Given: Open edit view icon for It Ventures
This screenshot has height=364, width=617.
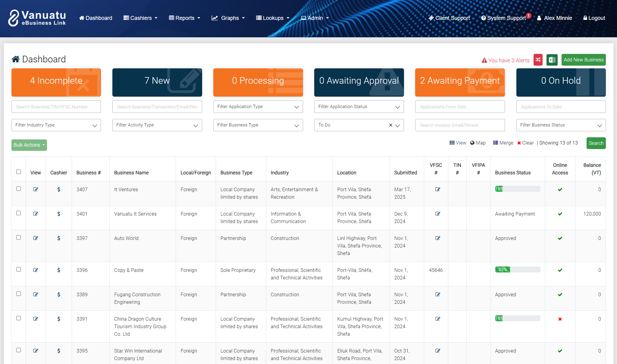Looking at the screenshot, I should point(36,189).
